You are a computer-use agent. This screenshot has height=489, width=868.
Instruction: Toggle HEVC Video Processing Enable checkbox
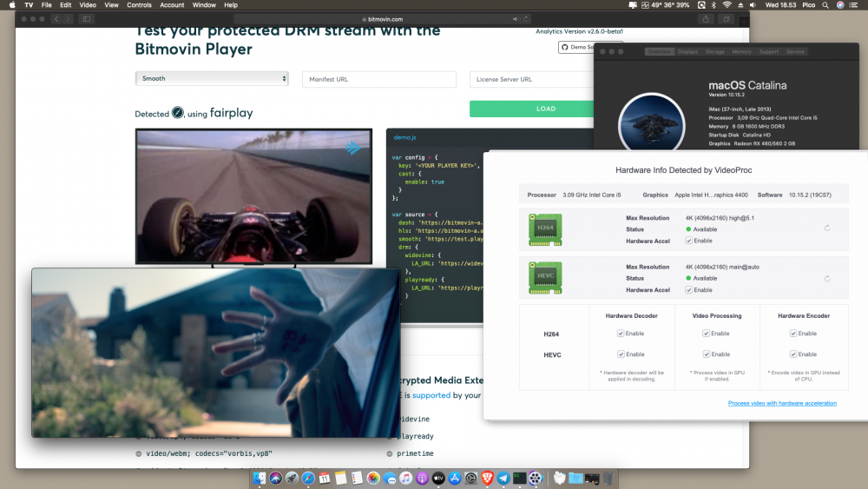click(x=706, y=354)
